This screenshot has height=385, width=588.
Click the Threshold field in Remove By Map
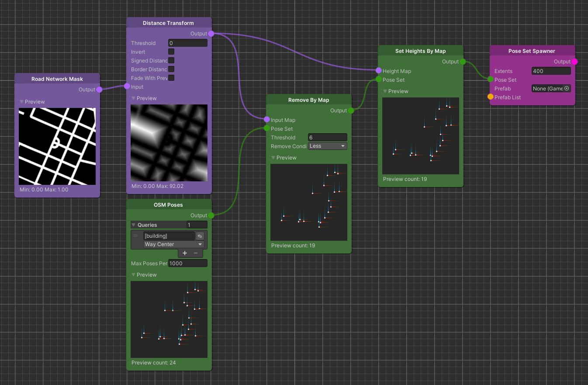(x=327, y=138)
